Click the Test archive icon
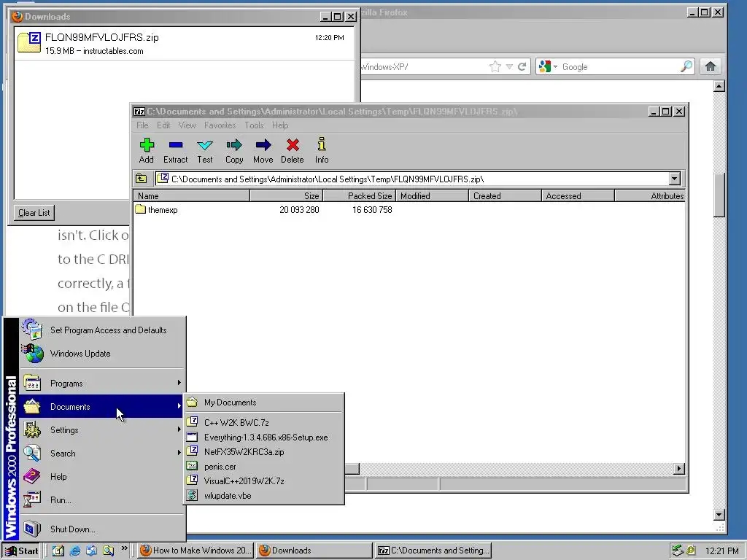Image resolution: width=747 pixels, height=560 pixels. [205, 145]
